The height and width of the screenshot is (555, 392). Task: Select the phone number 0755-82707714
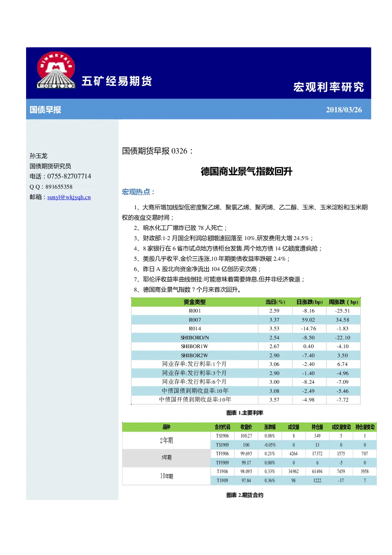[69, 176]
